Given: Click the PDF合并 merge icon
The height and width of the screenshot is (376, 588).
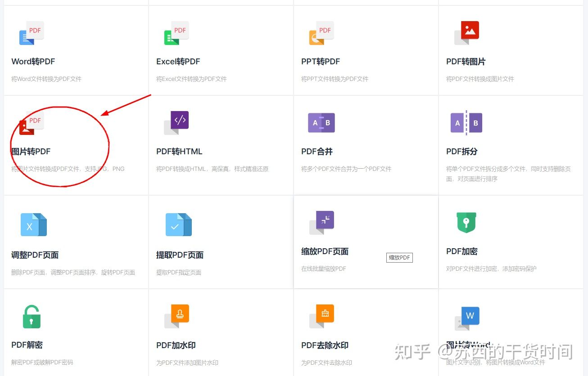Looking at the screenshot, I should click(321, 122).
